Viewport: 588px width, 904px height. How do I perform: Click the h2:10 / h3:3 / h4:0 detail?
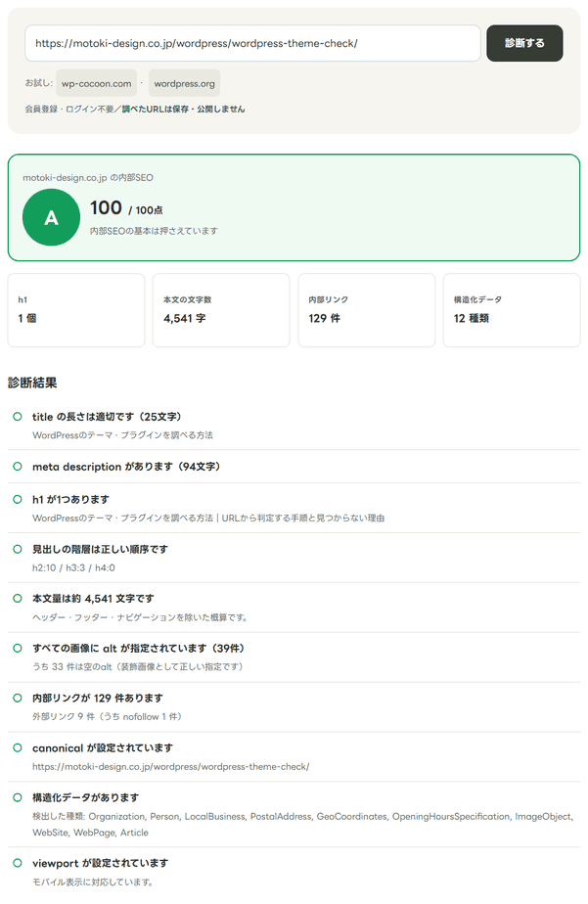[x=73, y=567]
